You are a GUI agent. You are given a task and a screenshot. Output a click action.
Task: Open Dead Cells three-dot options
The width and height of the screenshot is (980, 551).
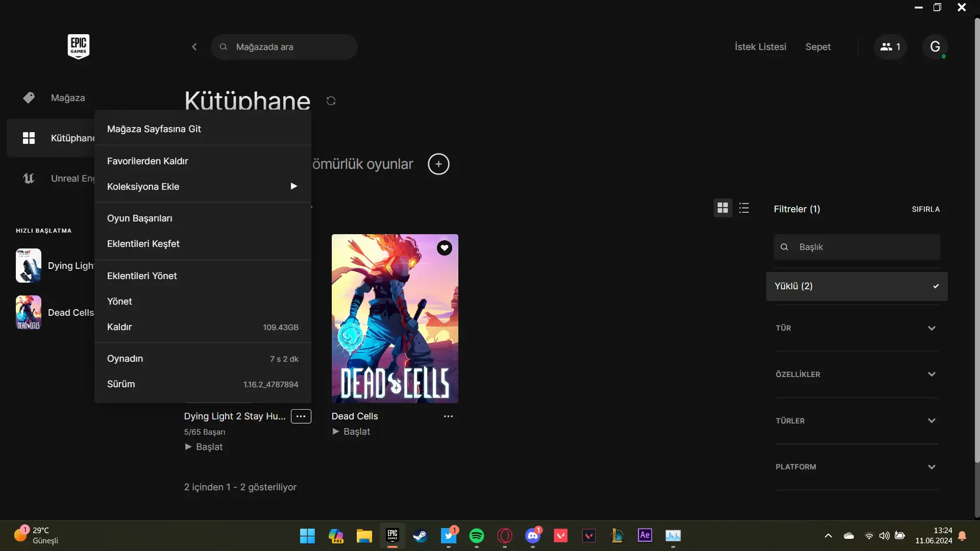(x=448, y=416)
